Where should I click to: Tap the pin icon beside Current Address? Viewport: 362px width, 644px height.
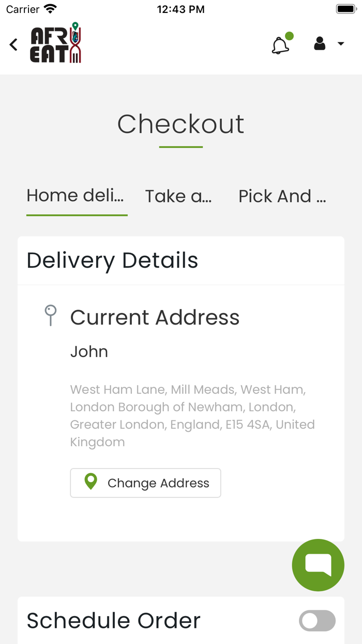click(x=51, y=315)
